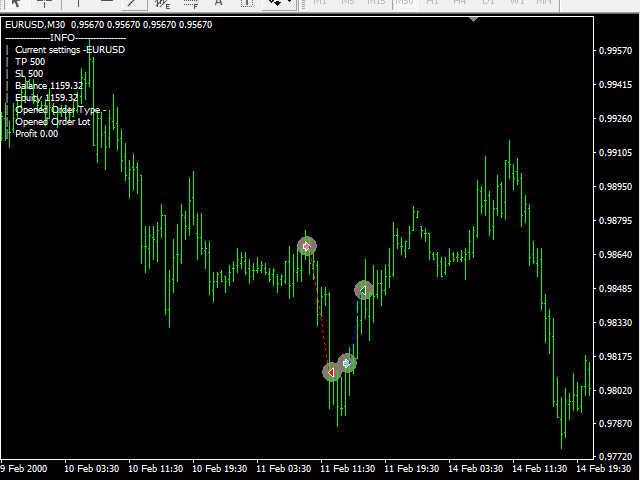Click the 'Profit 0.00' info label
The height and width of the screenshot is (480, 640).
click(36, 133)
